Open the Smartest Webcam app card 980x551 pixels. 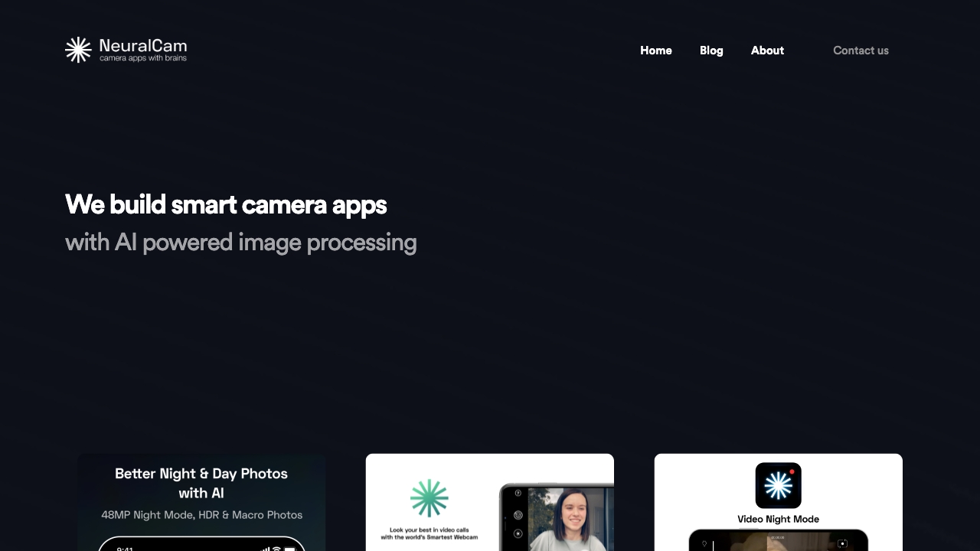(490, 502)
